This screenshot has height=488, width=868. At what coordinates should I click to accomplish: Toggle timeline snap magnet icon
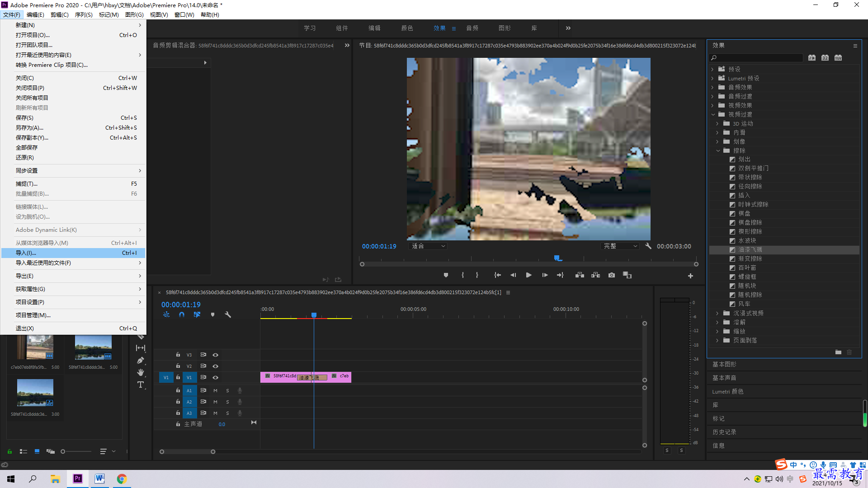click(x=182, y=314)
